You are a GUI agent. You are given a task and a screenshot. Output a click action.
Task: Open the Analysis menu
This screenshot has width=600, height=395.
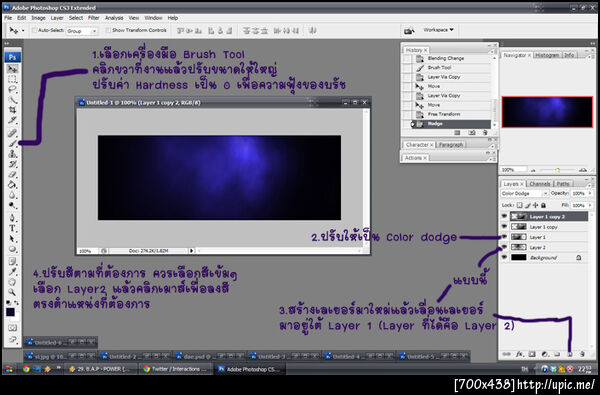114,18
